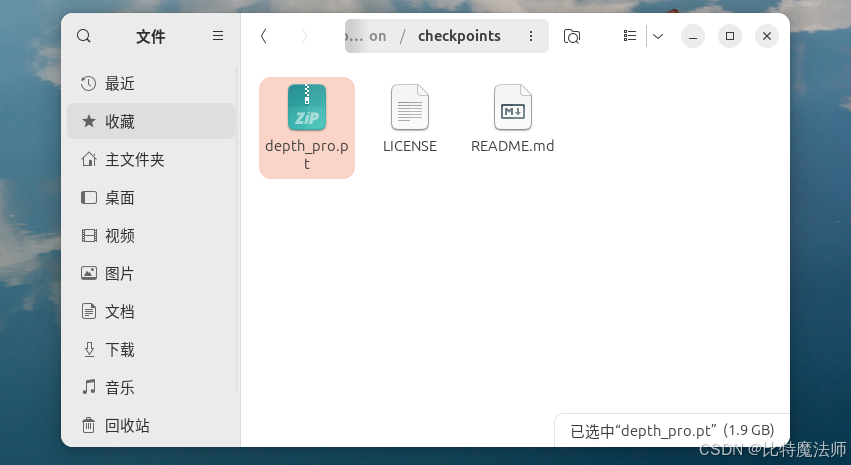Open 图片 (Pictures) in sidebar
Image resolution: width=851 pixels, height=465 pixels.
151,273
